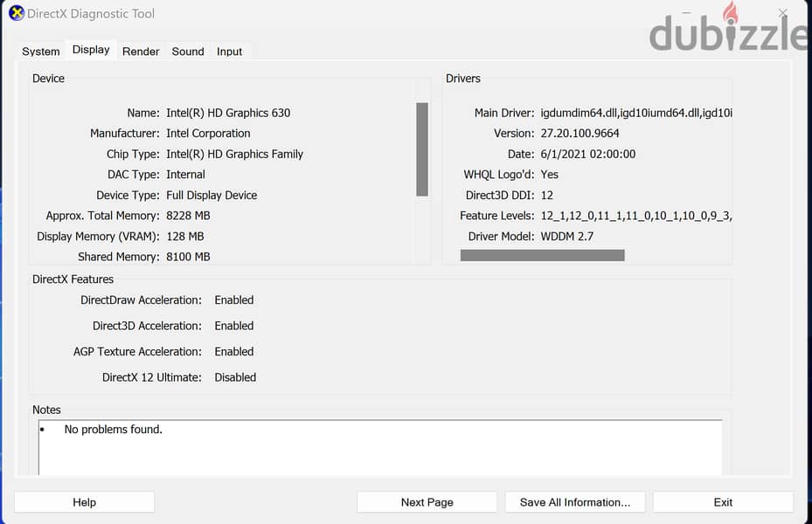Click the 'Feature Levels:' label
Screen dimensions: 812x524
click(497, 216)
